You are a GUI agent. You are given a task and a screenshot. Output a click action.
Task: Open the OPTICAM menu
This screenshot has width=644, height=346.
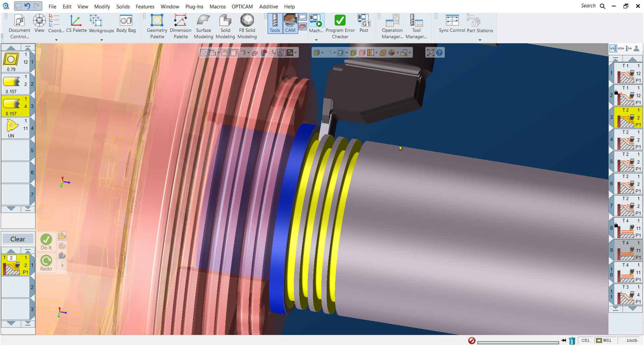click(242, 6)
